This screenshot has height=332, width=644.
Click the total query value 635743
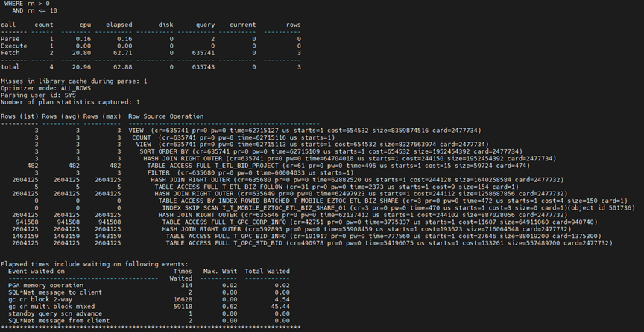[203, 66]
